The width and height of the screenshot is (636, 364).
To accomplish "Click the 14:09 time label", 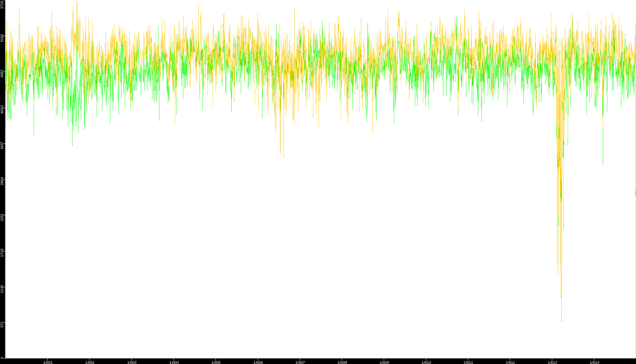I will point(384,362).
